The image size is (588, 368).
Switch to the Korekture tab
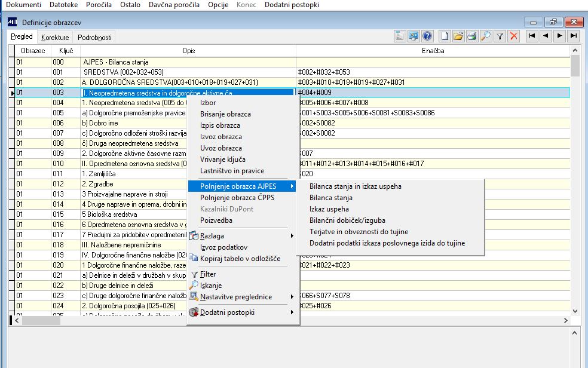click(x=55, y=38)
